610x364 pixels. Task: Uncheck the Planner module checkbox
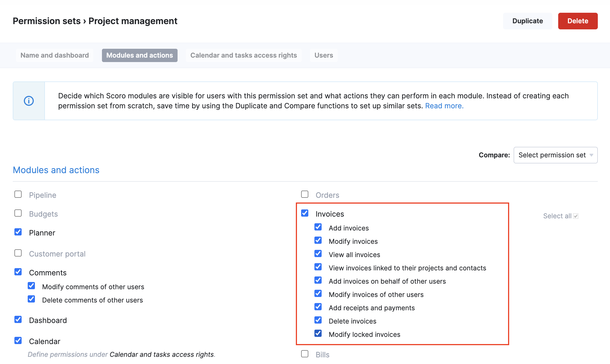point(18,232)
